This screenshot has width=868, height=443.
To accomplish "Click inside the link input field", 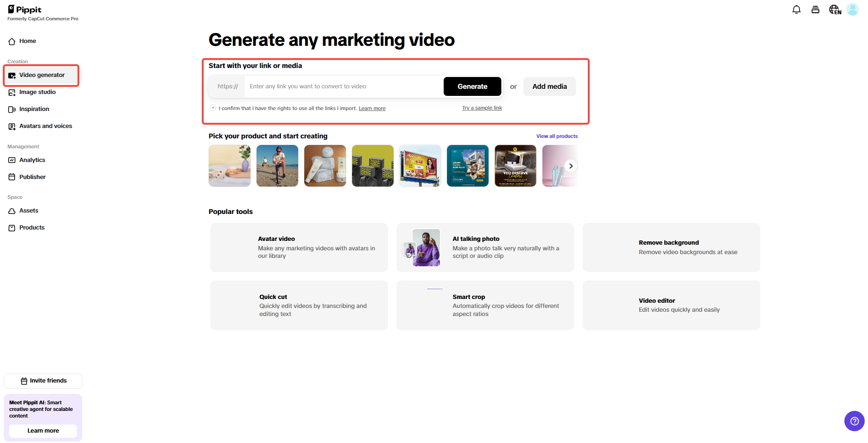I will [340, 86].
